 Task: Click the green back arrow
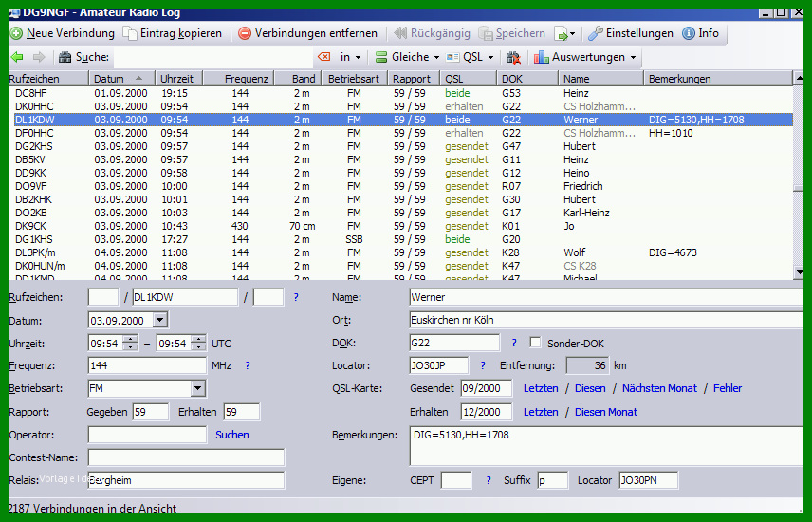tap(17, 57)
